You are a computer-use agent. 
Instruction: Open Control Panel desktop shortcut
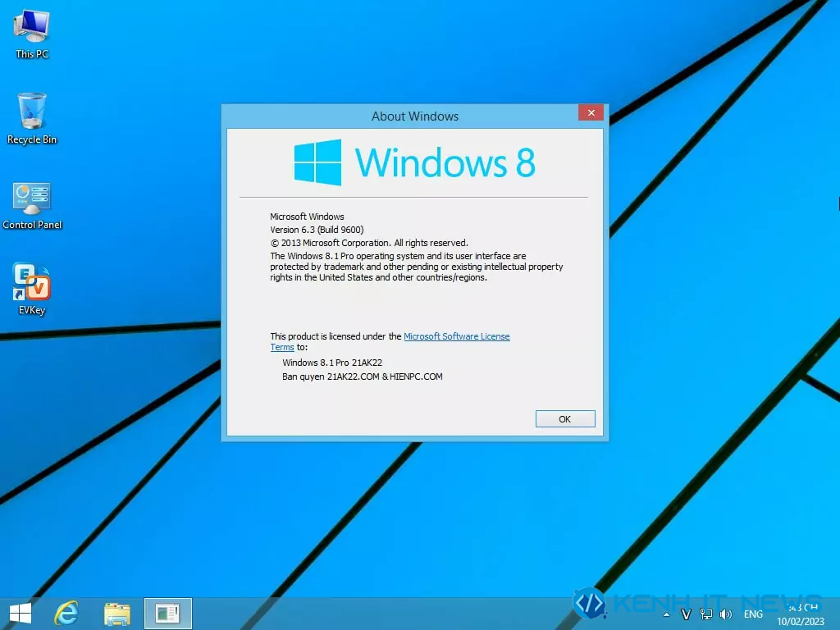(x=32, y=206)
